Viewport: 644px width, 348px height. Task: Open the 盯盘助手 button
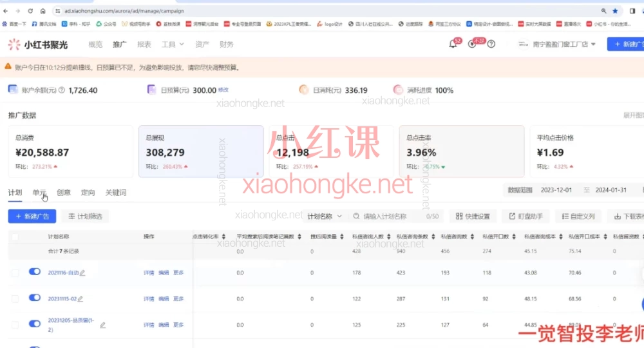click(526, 216)
